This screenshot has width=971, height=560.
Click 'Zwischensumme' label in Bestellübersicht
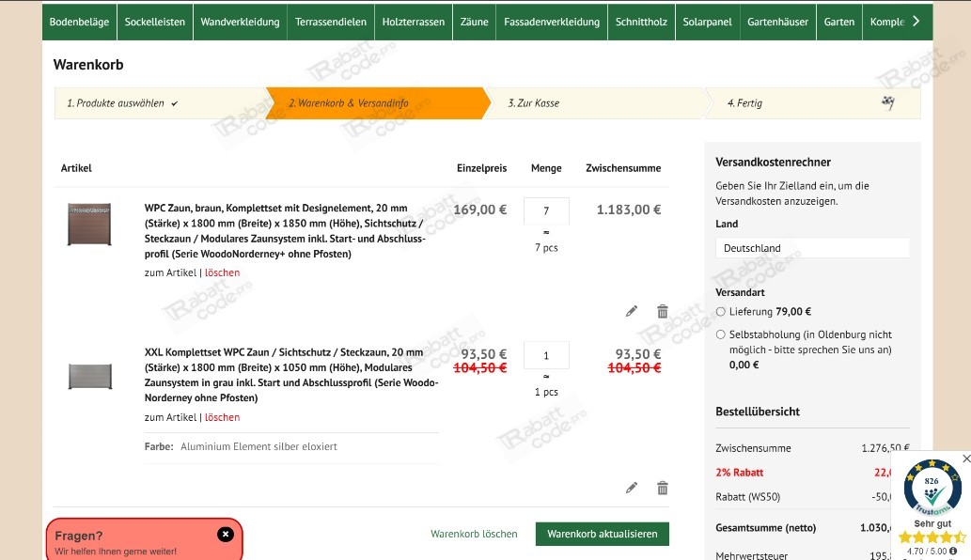pyautogui.click(x=753, y=448)
